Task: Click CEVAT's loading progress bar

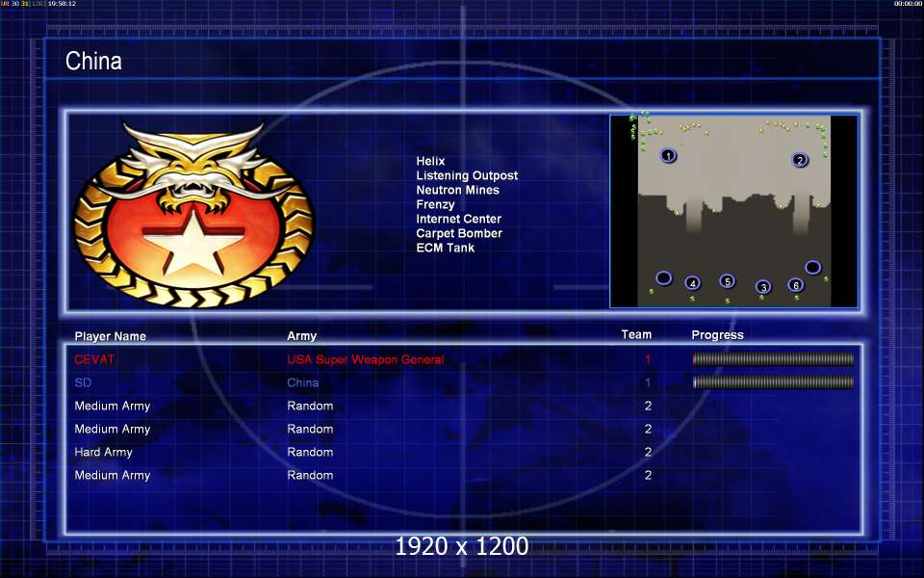Action: coord(773,358)
